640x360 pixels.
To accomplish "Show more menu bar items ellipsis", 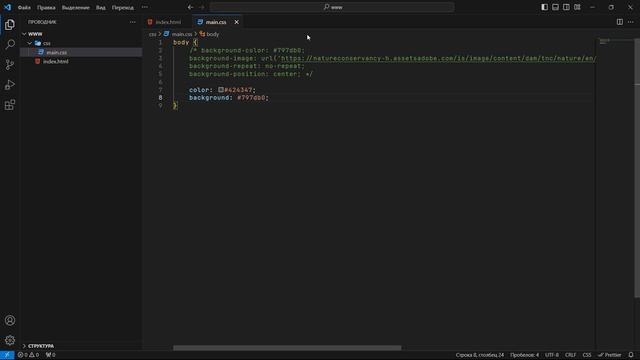I will point(145,7).
